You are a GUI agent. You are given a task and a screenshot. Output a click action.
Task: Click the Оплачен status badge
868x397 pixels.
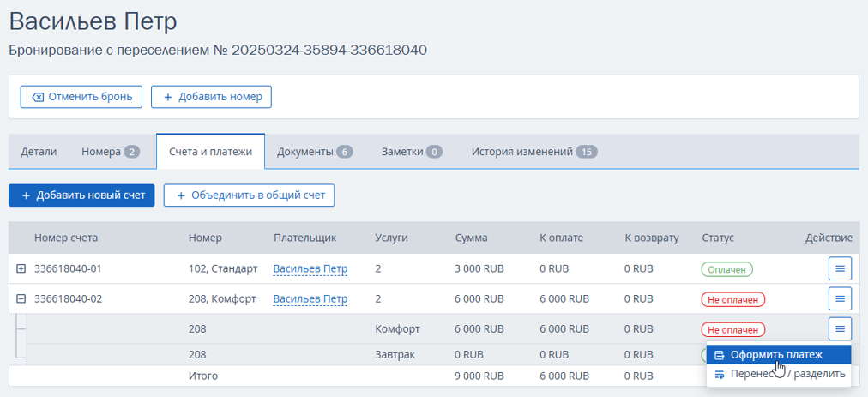(726, 269)
